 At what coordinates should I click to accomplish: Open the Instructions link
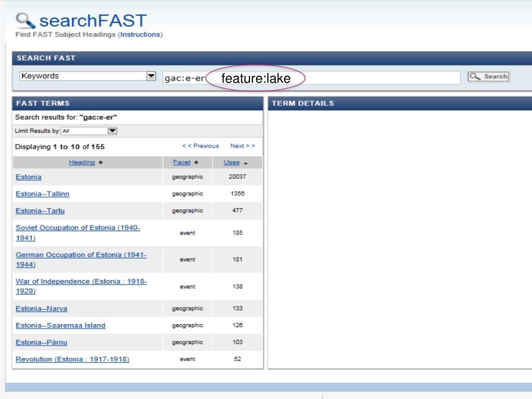pos(140,35)
